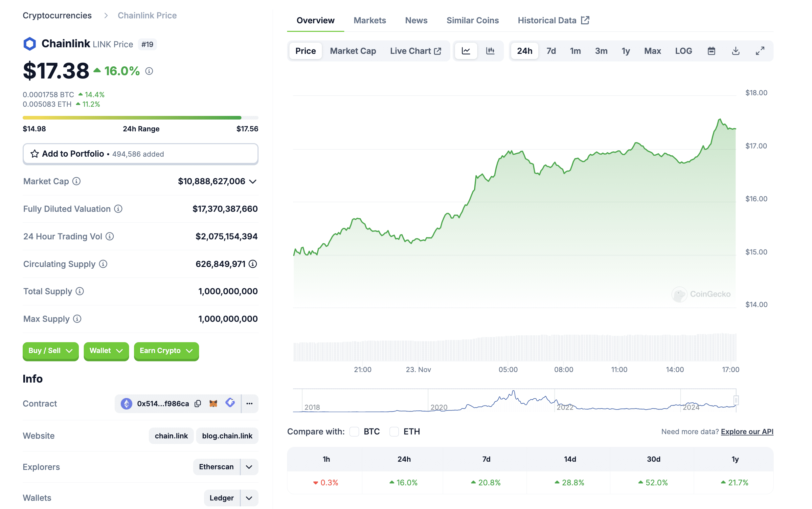
Task: Open the Wallet dropdown
Action: tap(106, 351)
